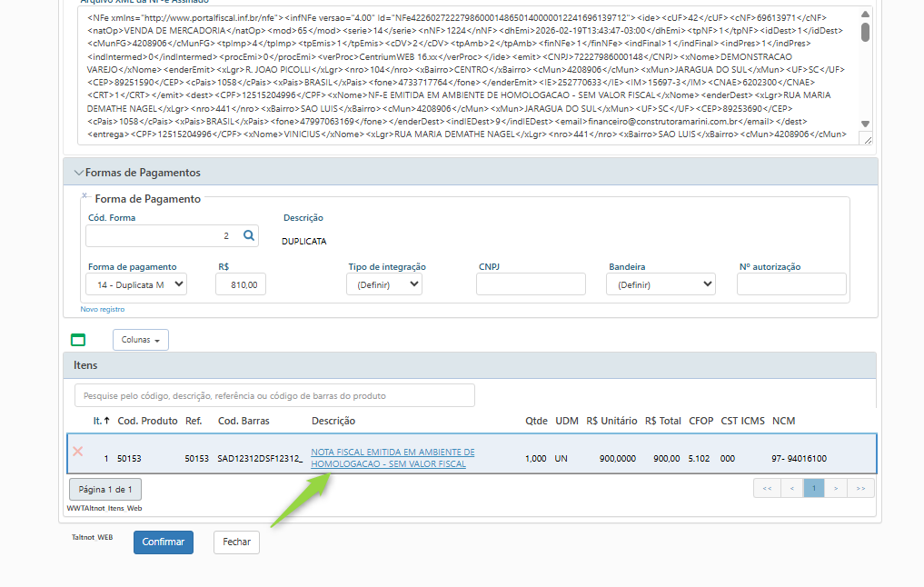
Task: Delete item row with red X icon
Action: tap(78, 452)
